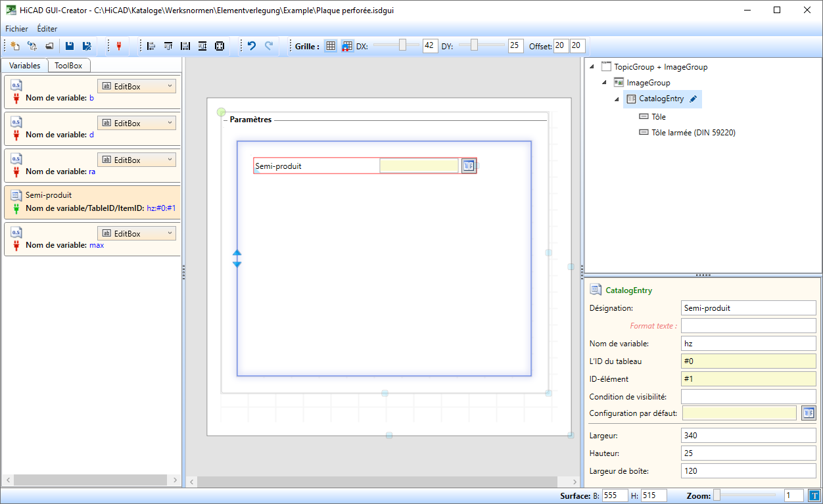Toggle the grid display button after Grille
Image resolution: width=823 pixels, height=504 pixels.
click(x=331, y=46)
